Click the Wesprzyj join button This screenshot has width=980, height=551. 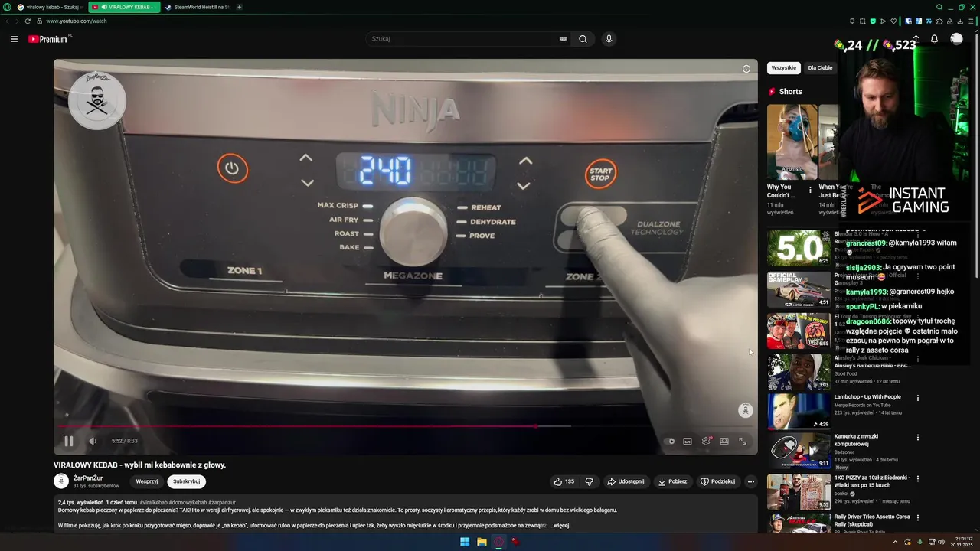(x=147, y=481)
